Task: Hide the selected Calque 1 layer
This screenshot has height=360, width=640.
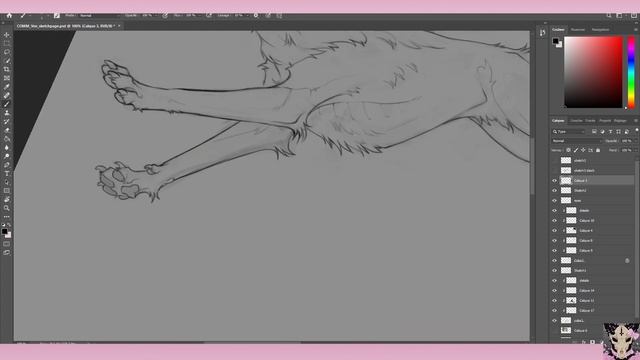Action: pyautogui.click(x=554, y=180)
